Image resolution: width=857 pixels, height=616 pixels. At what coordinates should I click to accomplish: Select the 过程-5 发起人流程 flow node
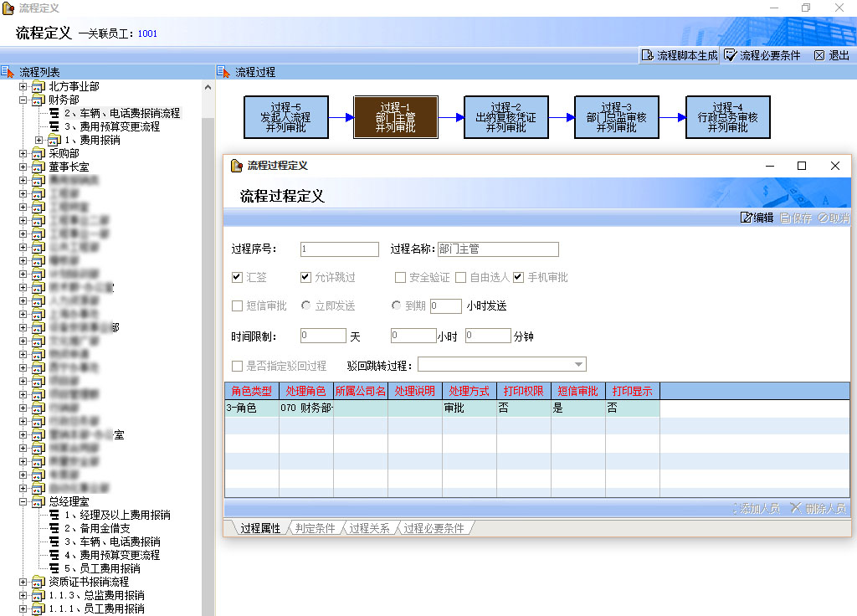click(285, 117)
